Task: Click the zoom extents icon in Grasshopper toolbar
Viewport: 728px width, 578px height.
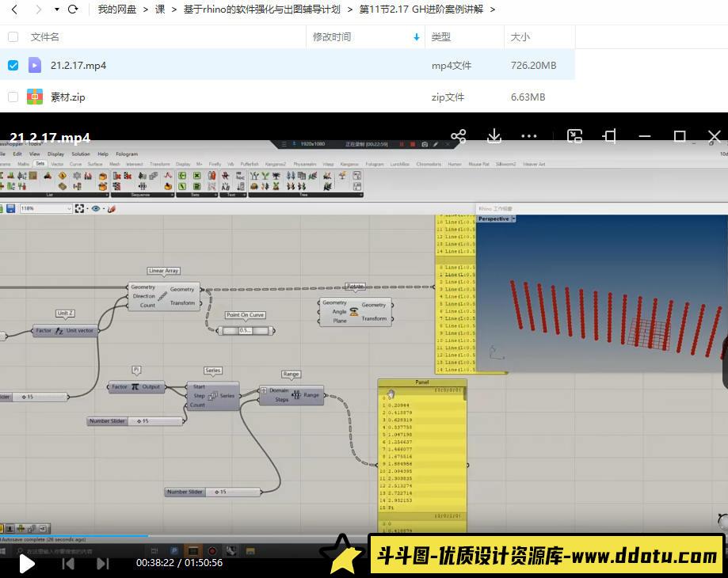Action: (x=79, y=209)
